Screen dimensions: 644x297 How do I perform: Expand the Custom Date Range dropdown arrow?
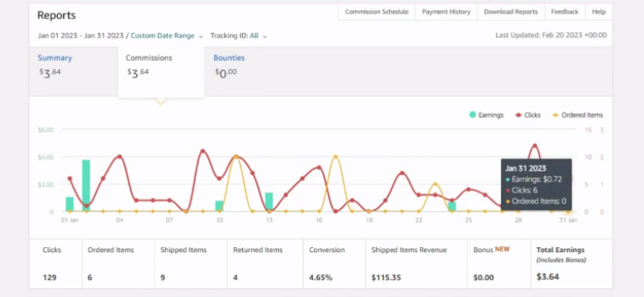click(x=200, y=36)
